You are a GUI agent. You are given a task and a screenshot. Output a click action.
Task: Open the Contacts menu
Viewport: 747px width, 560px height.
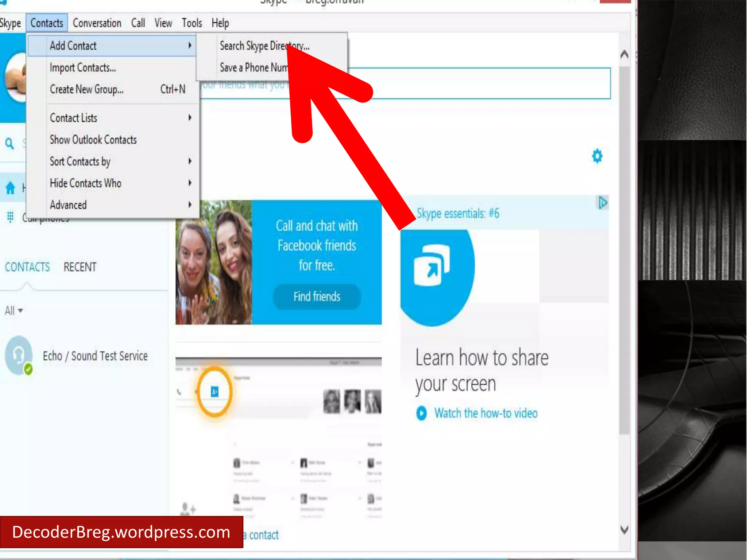[47, 23]
